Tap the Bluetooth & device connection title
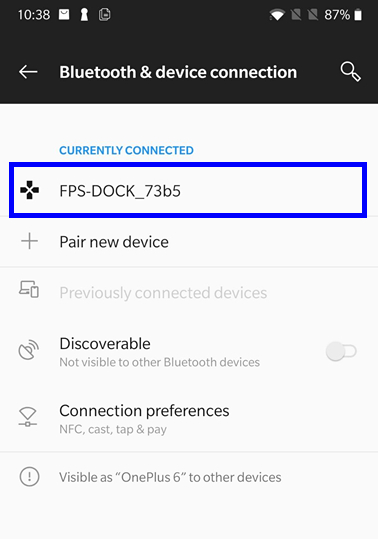The image size is (378, 539). pyautogui.click(x=178, y=72)
